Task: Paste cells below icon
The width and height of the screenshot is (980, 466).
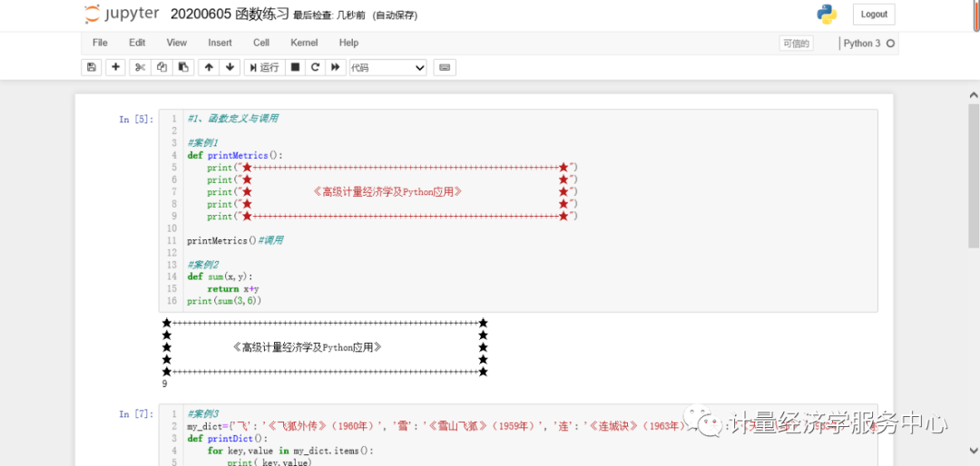Action: pos(183,67)
